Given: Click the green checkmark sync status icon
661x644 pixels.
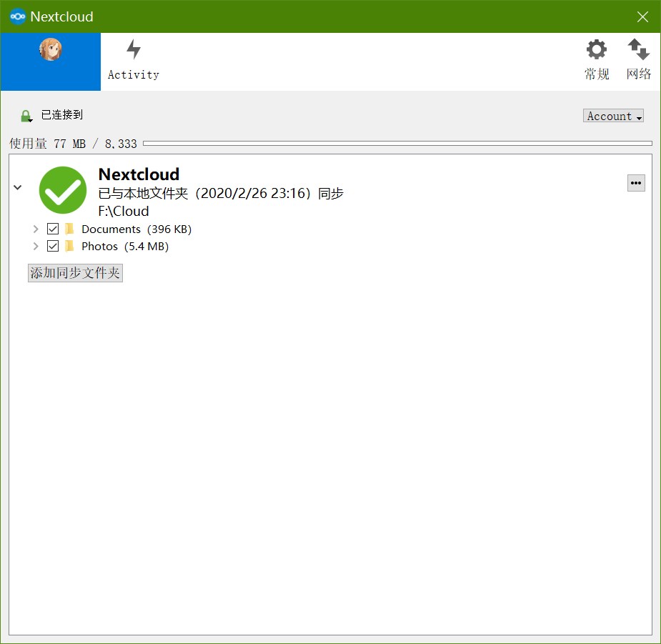Looking at the screenshot, I should [x=63, y=190].
